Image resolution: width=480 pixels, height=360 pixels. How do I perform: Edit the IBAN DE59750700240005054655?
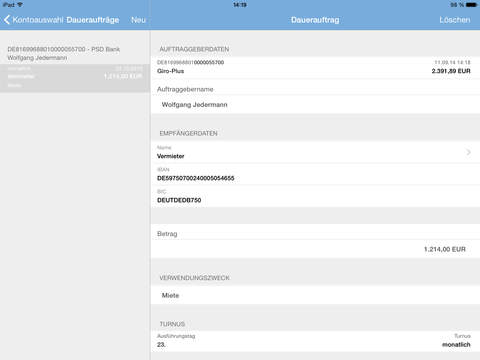point(315,174)
